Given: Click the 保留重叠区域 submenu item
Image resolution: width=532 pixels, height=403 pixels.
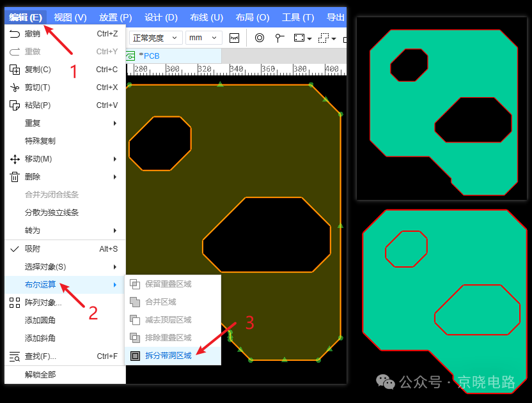Looking at the screenshot, I should 173,284.
